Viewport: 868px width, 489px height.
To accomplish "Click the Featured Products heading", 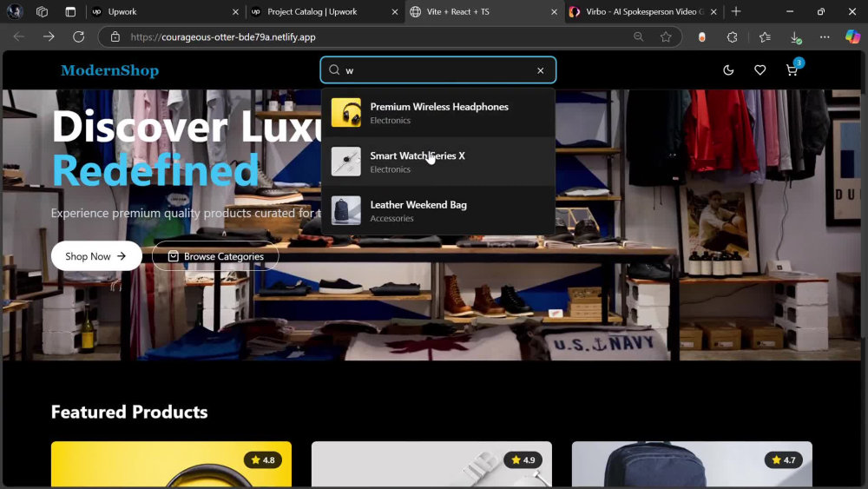I will [129, 412].
